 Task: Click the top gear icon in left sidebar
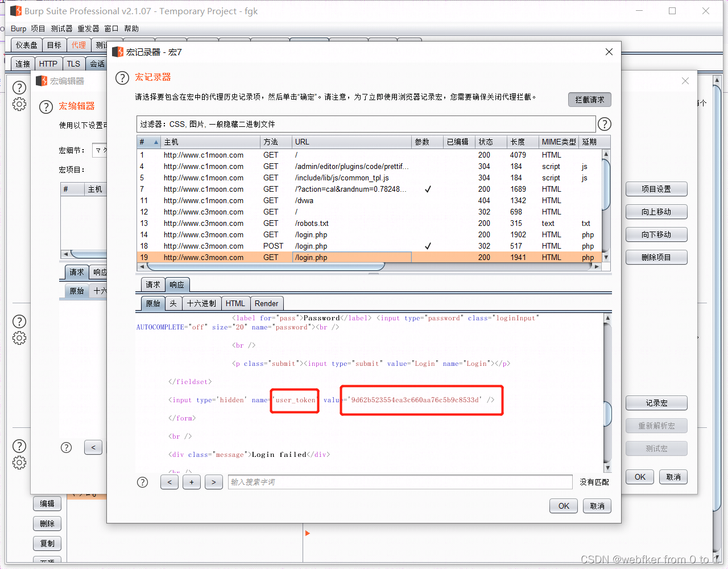(19, 105)
